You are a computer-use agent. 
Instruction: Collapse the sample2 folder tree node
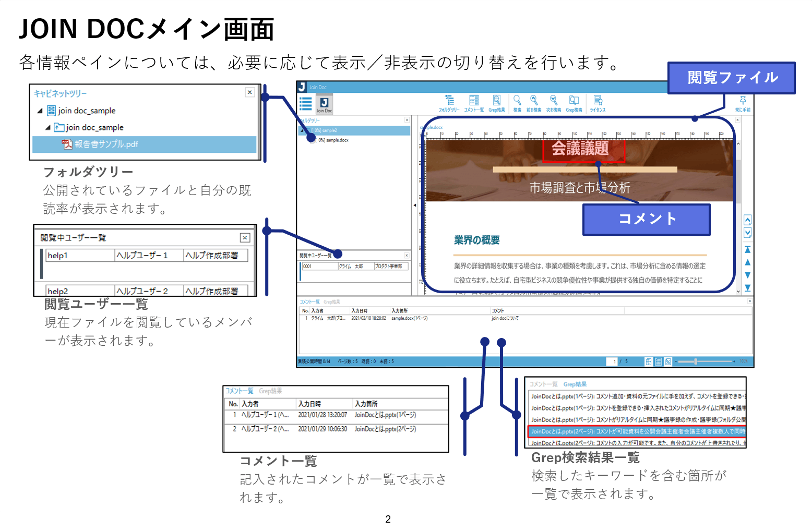click(x=302, y=130)
